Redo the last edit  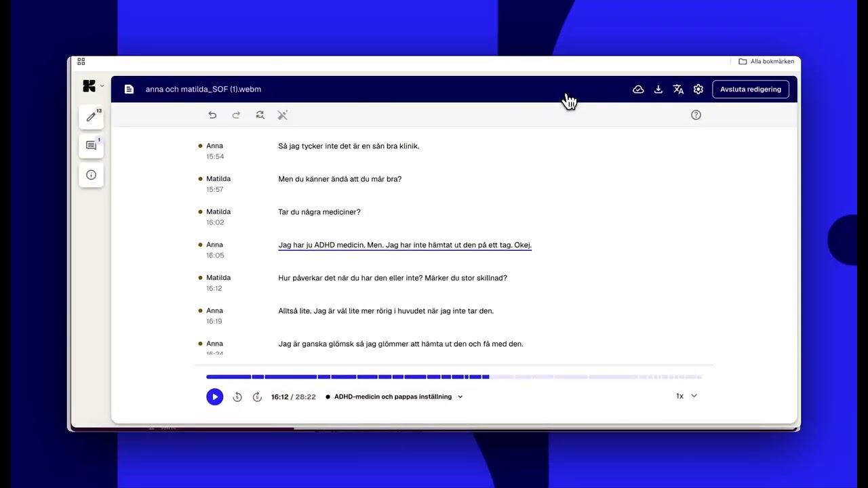pyautogui.click(x=236, y=115)
